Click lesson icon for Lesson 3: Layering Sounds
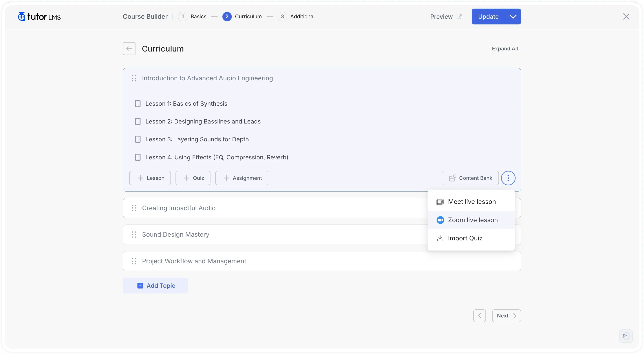This screenshot has height=354, width=644. (137, 139)
